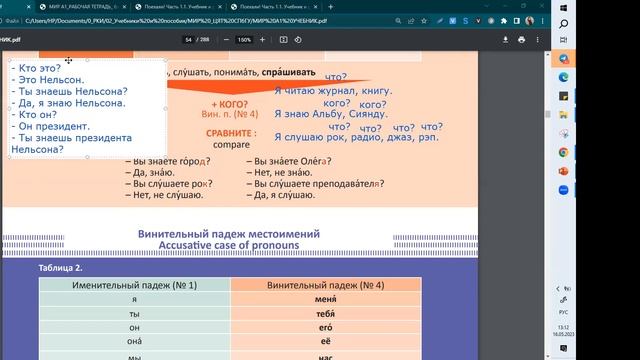
Task: Open Microsoft Edge from the taskbar
Action: pos(564,77)
